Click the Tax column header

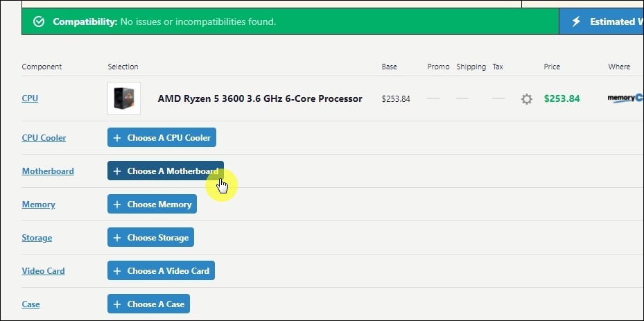click(x=498, y=67)
